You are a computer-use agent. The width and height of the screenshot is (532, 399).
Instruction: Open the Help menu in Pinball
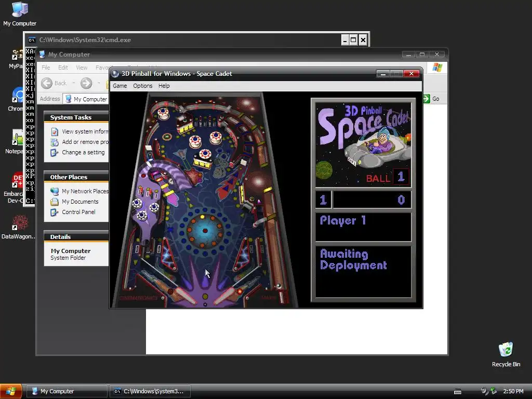(x=164, y=86)
